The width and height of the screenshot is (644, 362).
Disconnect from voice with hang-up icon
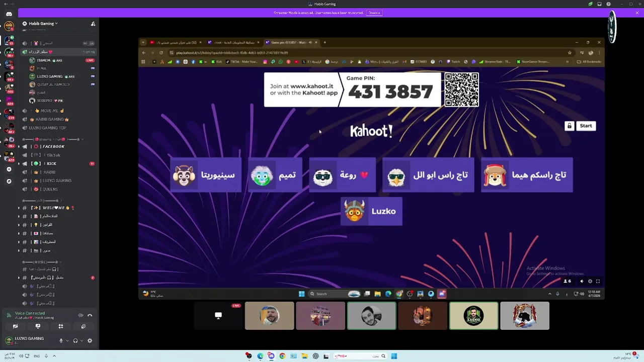[90, 315]
